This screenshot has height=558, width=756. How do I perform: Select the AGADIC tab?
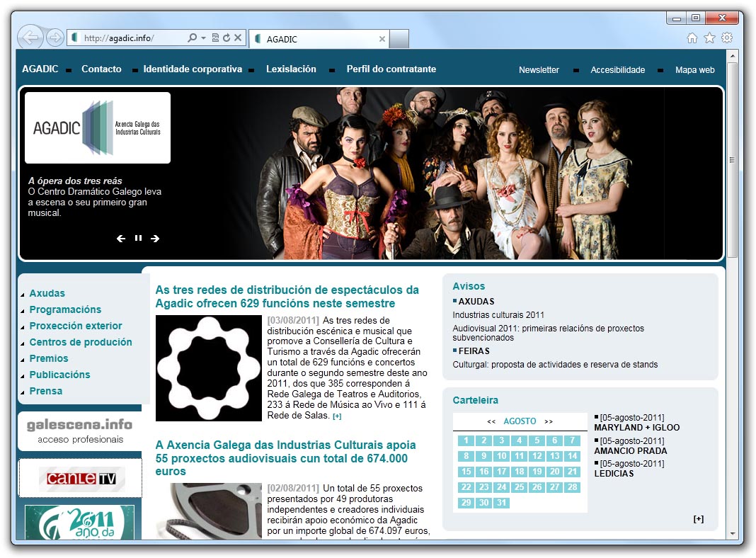click(319, 39)
